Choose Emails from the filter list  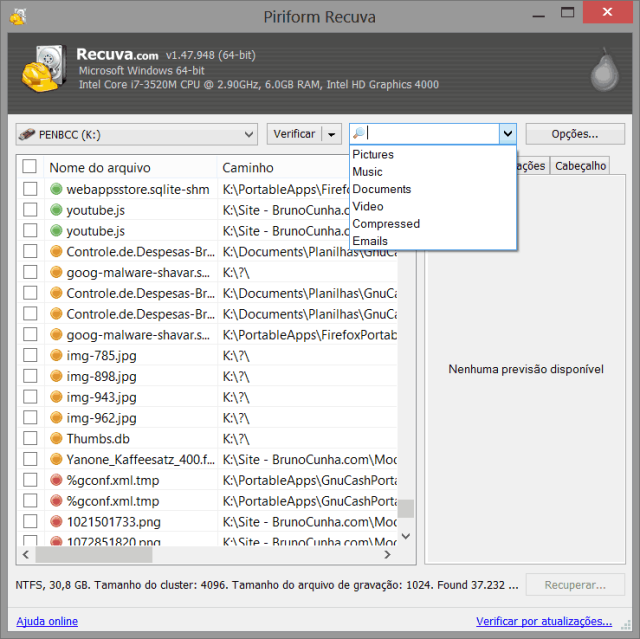pyautogui.click(x=370, y=241)
